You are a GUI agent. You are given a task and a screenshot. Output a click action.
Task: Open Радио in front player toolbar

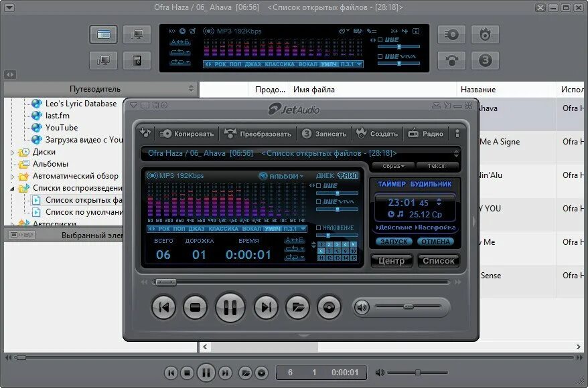click(x=426, y=134)
